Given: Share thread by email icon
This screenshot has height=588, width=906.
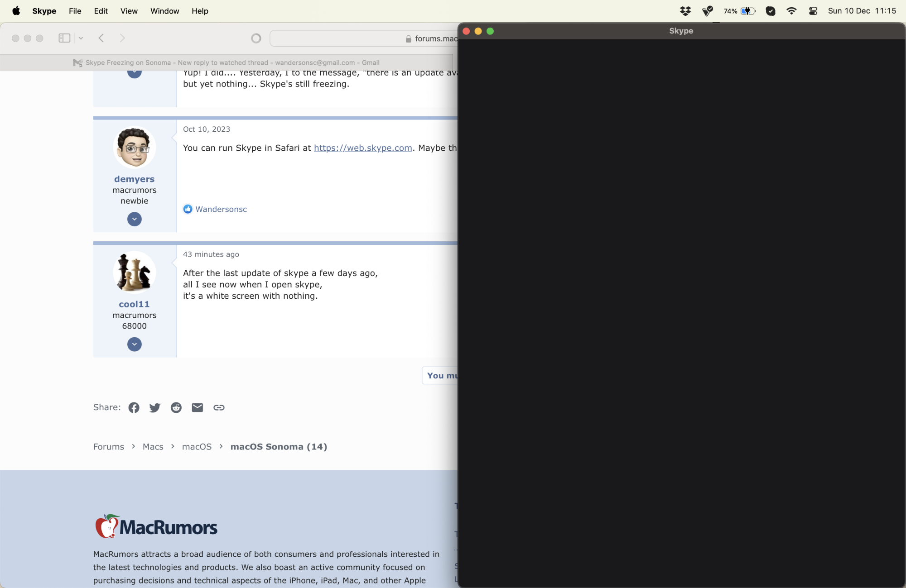Looking at the screenshot, I should coord(197,407).
